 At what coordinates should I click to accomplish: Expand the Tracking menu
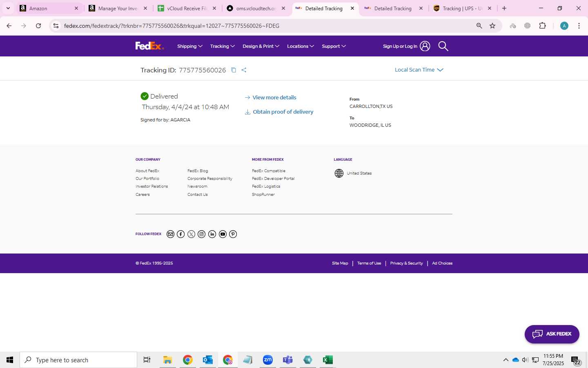click(223, 46)
